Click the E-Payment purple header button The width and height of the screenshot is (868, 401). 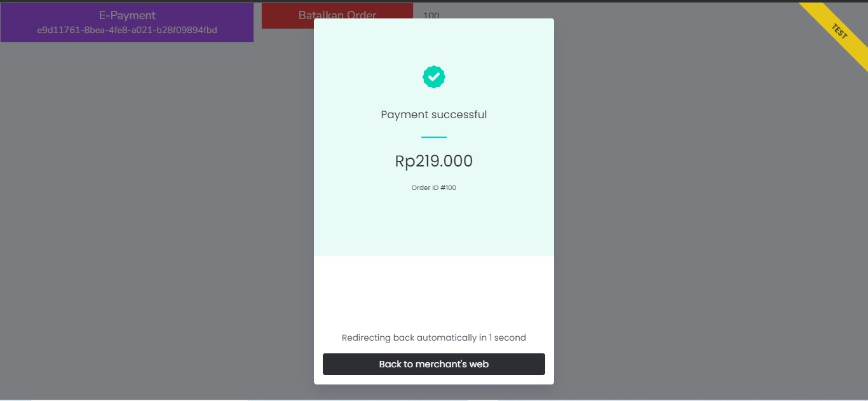pyautogui.click(x=126, y=22)
